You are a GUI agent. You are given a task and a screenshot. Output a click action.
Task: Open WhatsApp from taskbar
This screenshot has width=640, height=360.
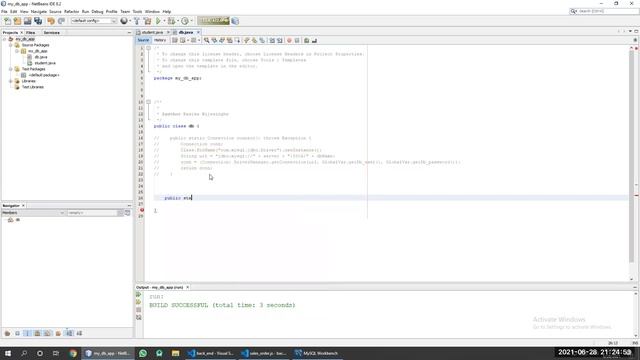pyautogui.click(x=143, y=353)
